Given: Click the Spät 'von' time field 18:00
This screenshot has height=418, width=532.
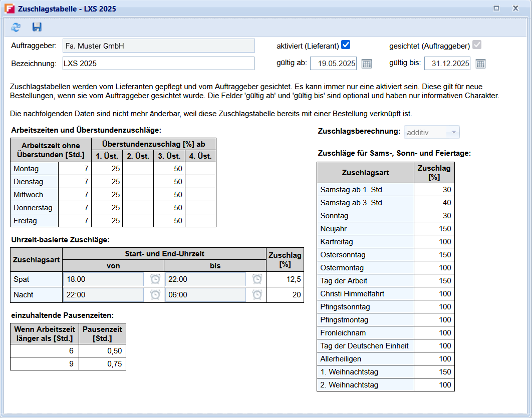Looking at the screenshot, I should point(103,279).
